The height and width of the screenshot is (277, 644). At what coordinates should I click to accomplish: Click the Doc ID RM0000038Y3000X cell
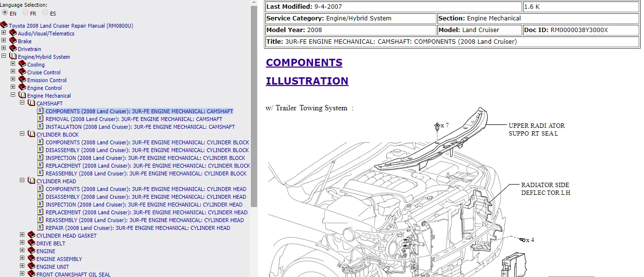581,30
